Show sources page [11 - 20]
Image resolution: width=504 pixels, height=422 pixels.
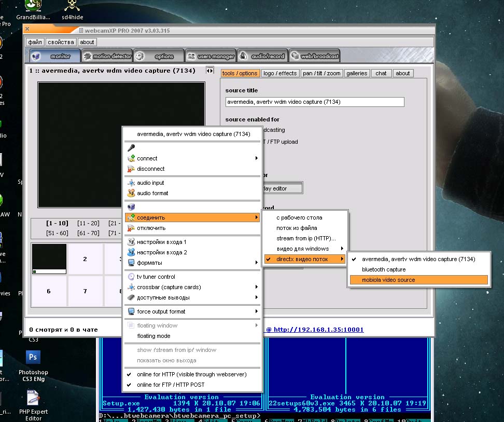pos(88,223)
